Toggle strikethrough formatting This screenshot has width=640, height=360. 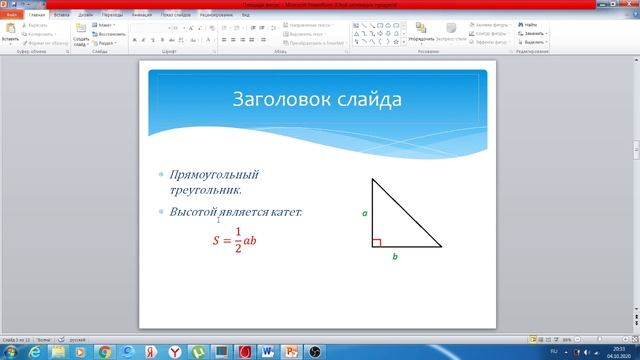(x=171, y=40)
